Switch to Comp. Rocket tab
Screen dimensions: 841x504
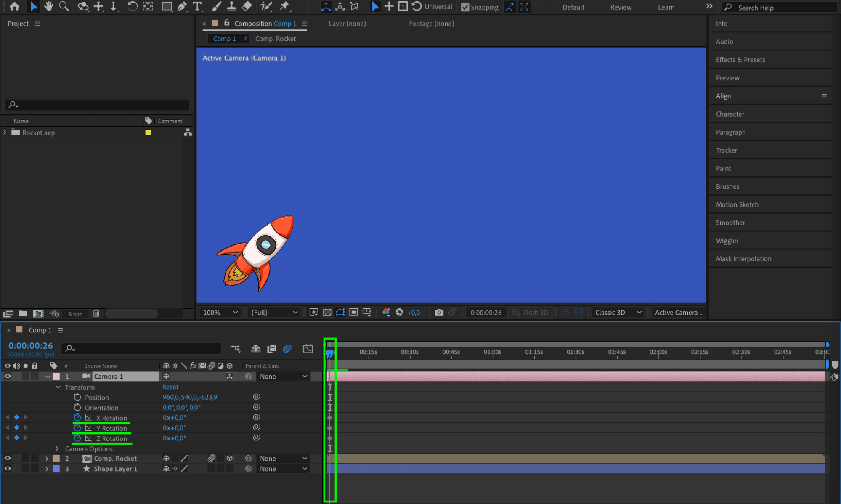tap(276, 39)
